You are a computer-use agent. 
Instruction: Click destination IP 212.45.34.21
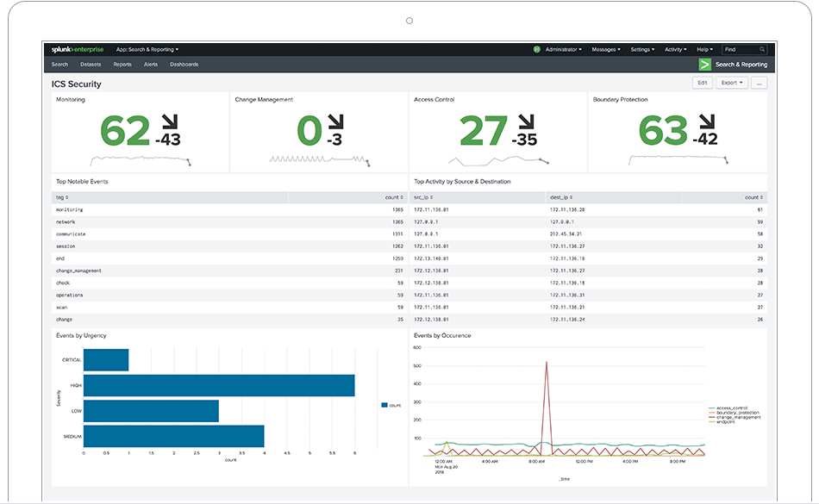(x=566, y=234)
